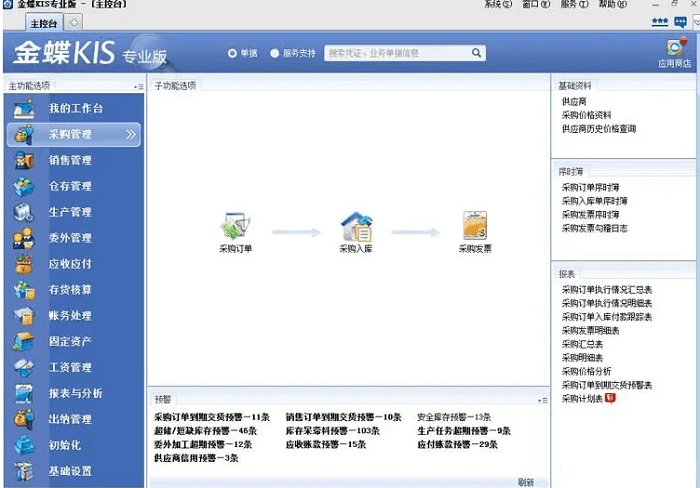This screenshot has height=488, width=700.
Task: Click the 采购发票 workflow icon
Action: click(x=475, y=225)
